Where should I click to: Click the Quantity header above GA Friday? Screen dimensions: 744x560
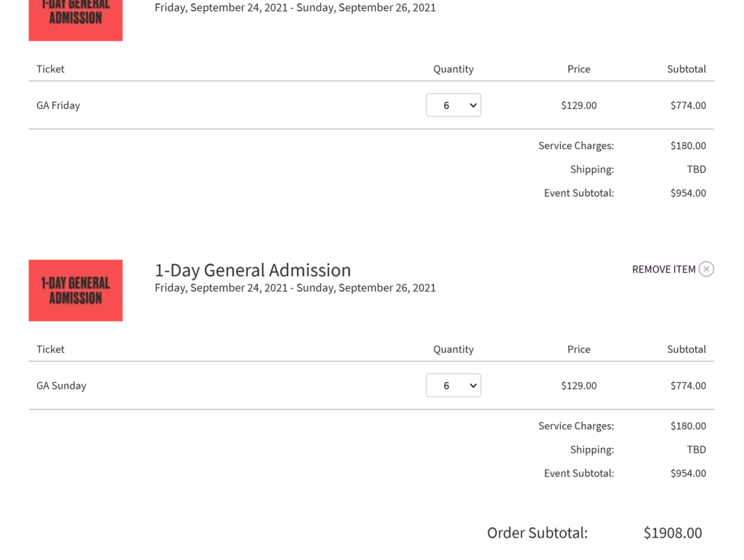453,69
